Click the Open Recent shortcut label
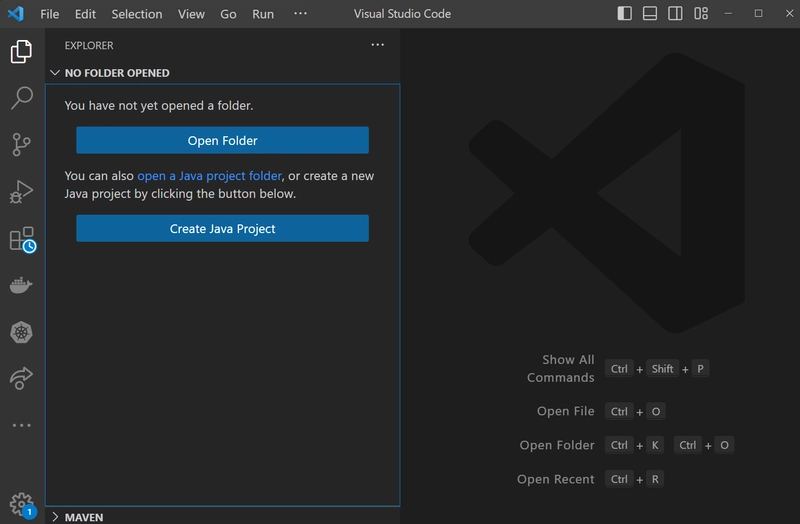The image size is (800, 524). tap(556, 480)
